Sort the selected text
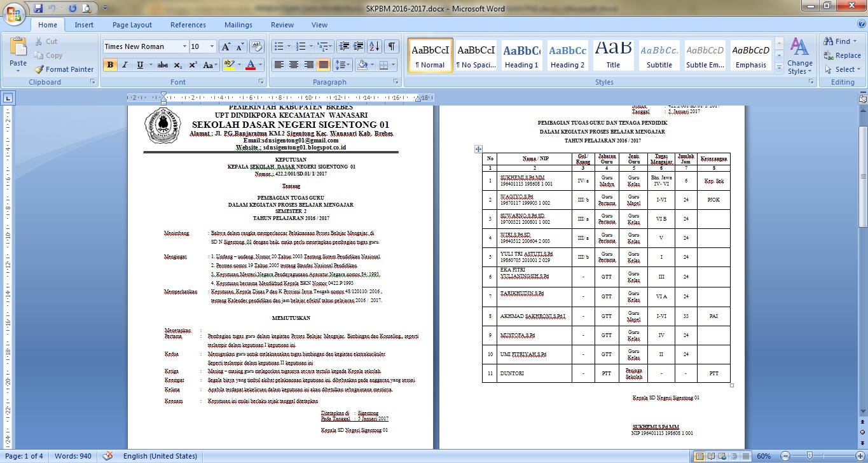 375,46
